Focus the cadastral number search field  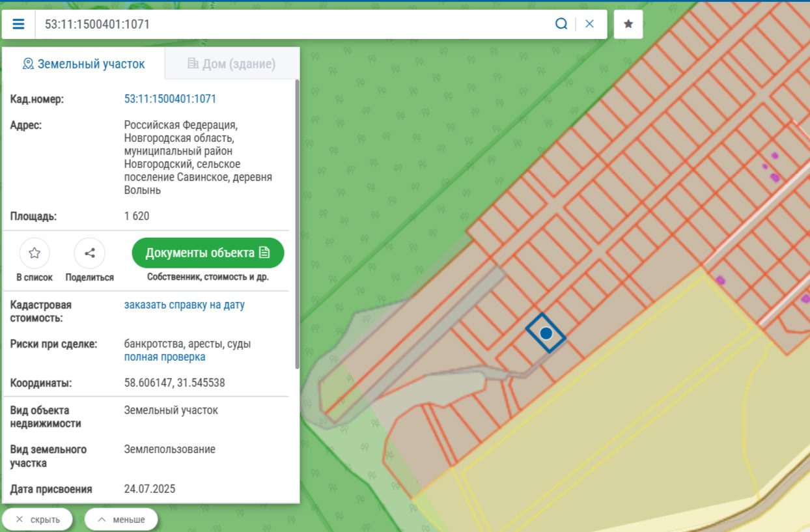tap(293, 24)
